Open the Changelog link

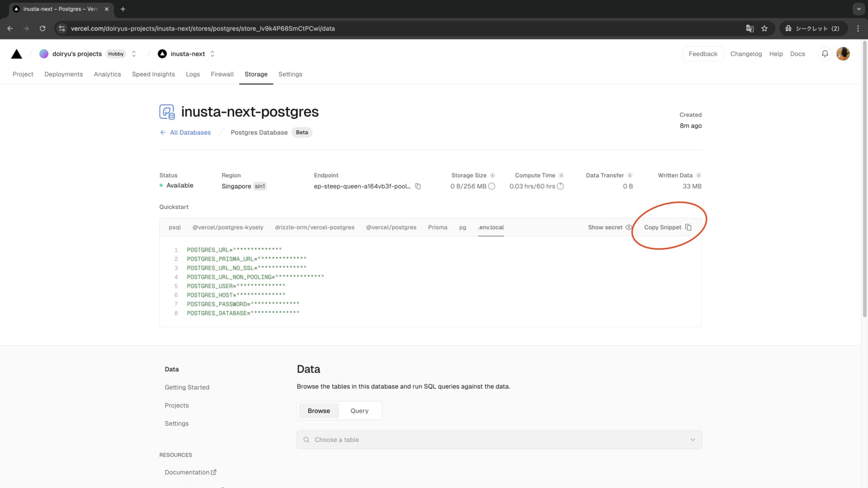[x=746, y=54]
